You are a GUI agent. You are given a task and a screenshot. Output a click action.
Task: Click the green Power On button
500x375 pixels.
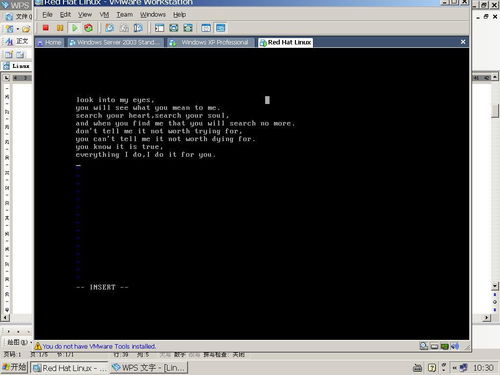(75, 28)
